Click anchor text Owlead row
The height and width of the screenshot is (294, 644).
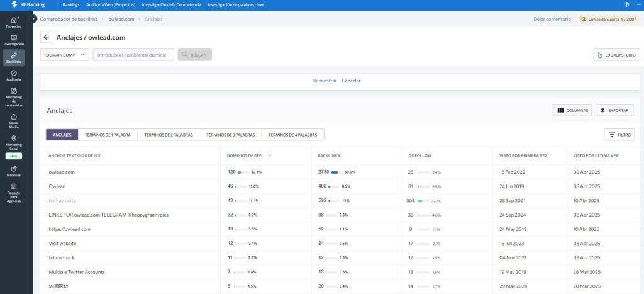click(x=57, y=186)
